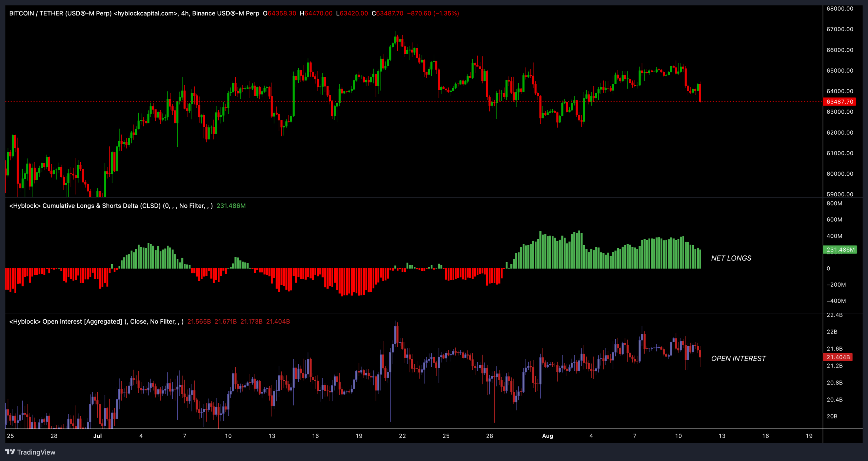Click the 231.486M value beside CLSD title
The height and width of the screenshot is (461, 868).
(231, 206)
